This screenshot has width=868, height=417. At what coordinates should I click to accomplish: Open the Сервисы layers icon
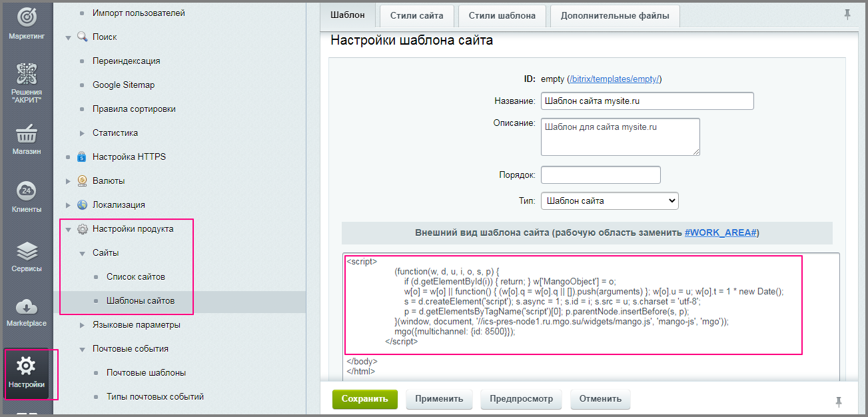(x=27, y=251)
